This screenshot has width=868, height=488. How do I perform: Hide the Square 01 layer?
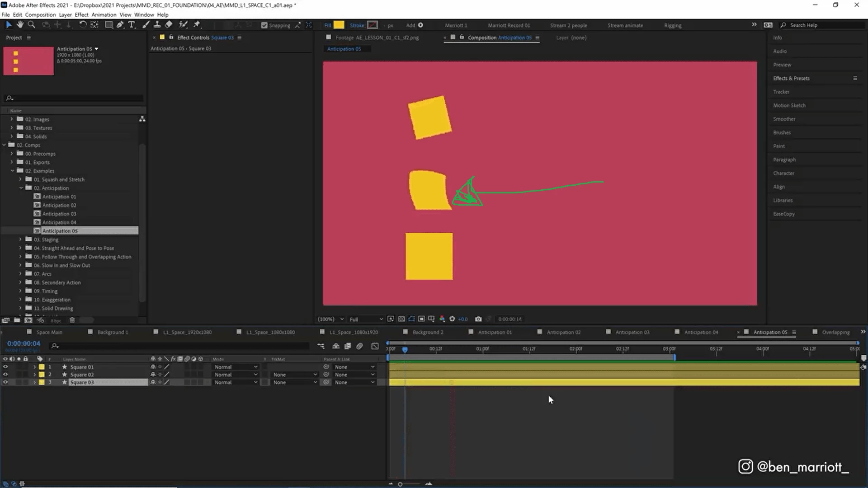5,367
